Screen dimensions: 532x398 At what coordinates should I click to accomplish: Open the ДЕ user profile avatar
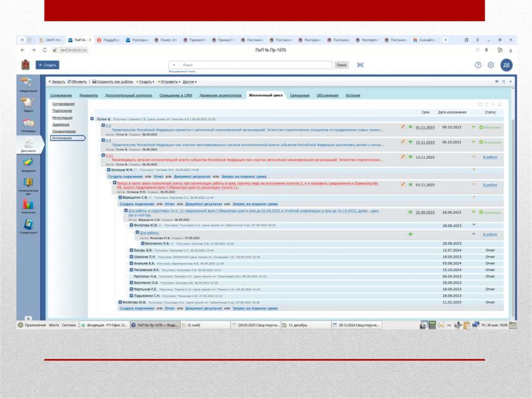coord(506,65)
